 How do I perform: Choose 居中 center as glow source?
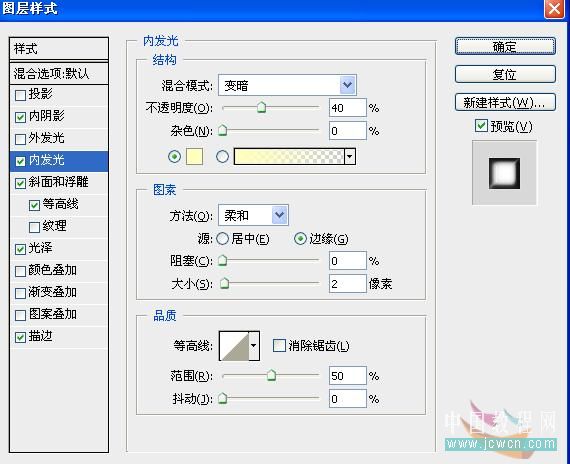coord(222,239)
